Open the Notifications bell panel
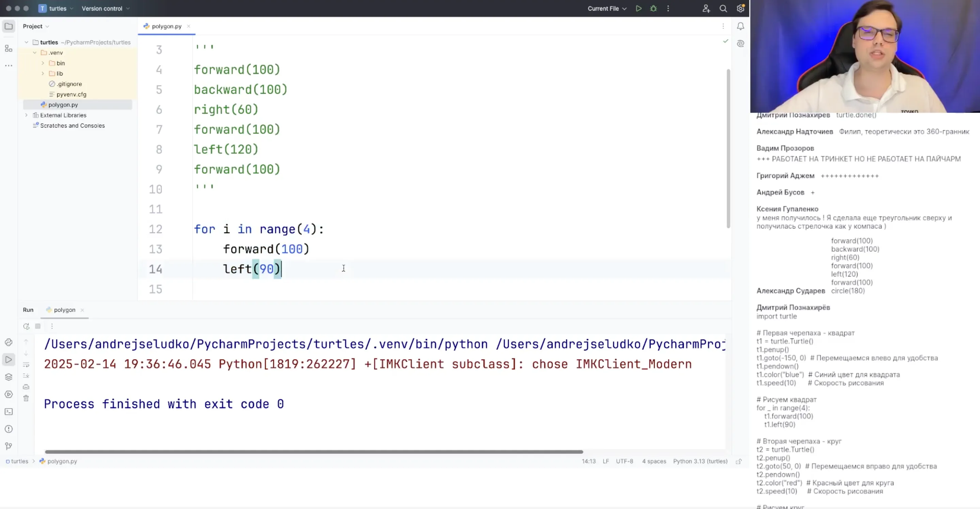This screenshot has width=980, height=509. click(x=740, y=26)
